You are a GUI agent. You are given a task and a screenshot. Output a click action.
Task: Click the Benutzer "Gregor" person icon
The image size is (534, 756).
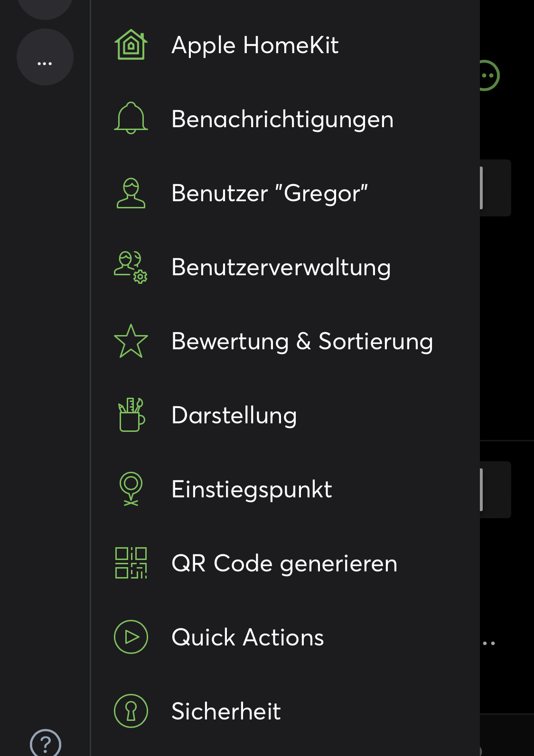tap(131, 193)
